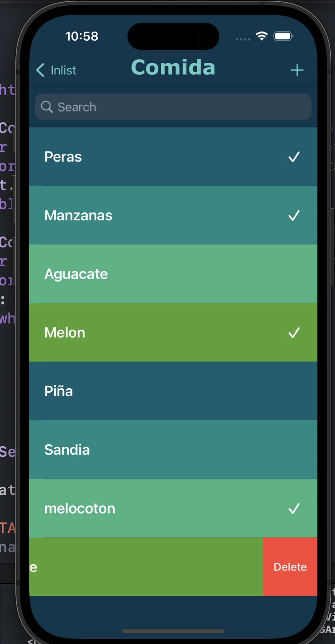Tap the back chevron icon
Viewport: 335px width, 644px height.
coord(40,70)
